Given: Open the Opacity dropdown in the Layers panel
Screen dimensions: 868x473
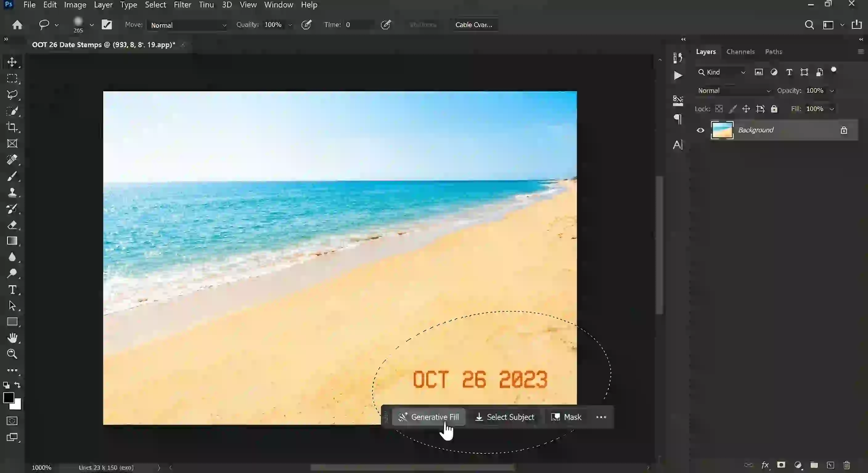Looking at the screenshot, I should pos(832,91).
